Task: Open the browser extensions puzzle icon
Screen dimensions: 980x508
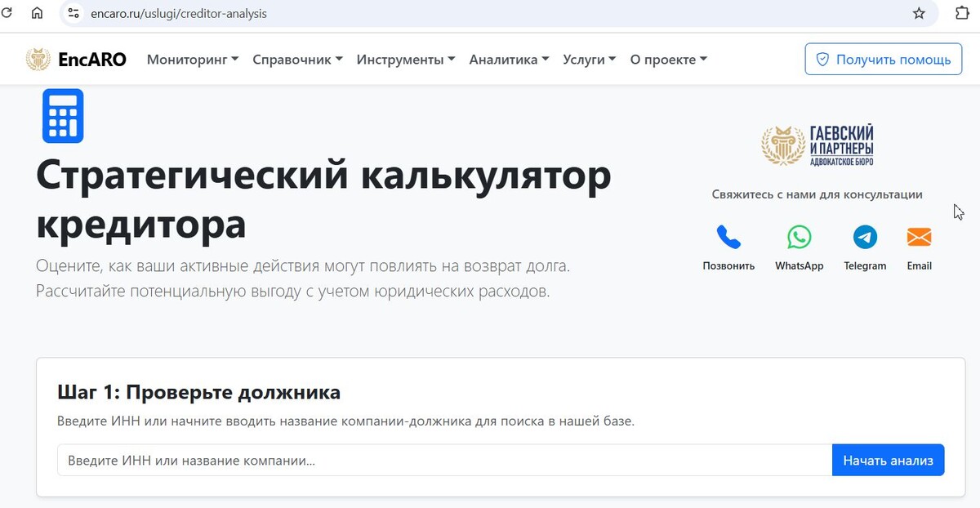Action: [961, 13]
